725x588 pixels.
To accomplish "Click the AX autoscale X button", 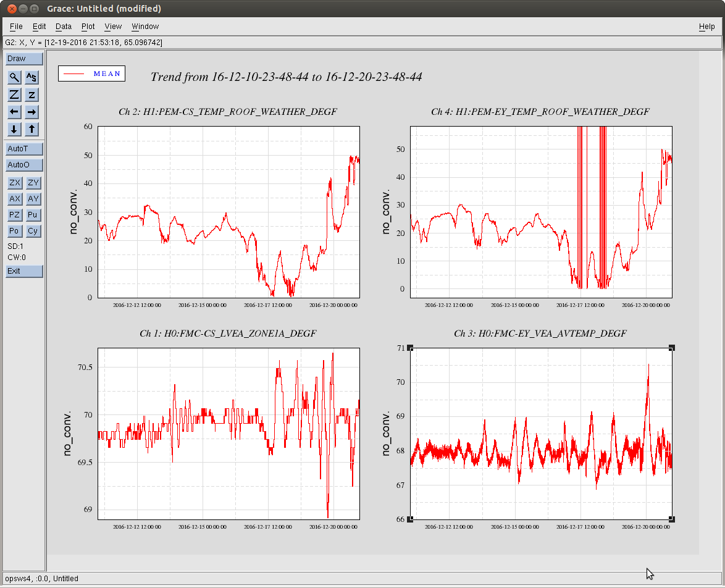I will [15, 199].
